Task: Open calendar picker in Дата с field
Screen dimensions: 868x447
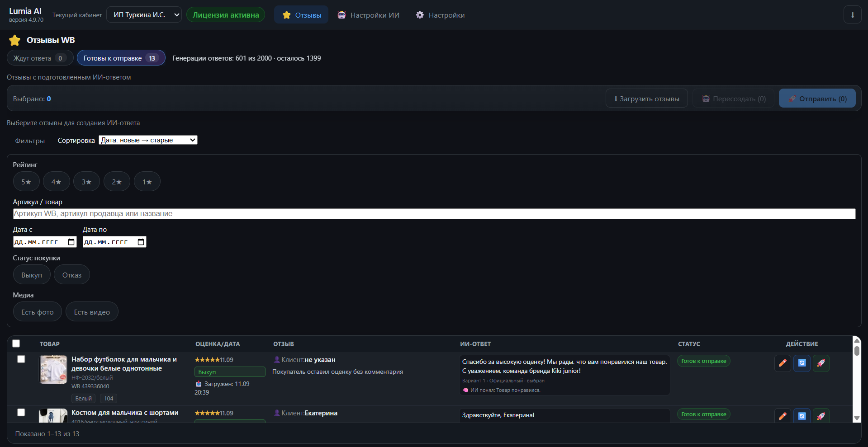Action: [x=71, y=242]
